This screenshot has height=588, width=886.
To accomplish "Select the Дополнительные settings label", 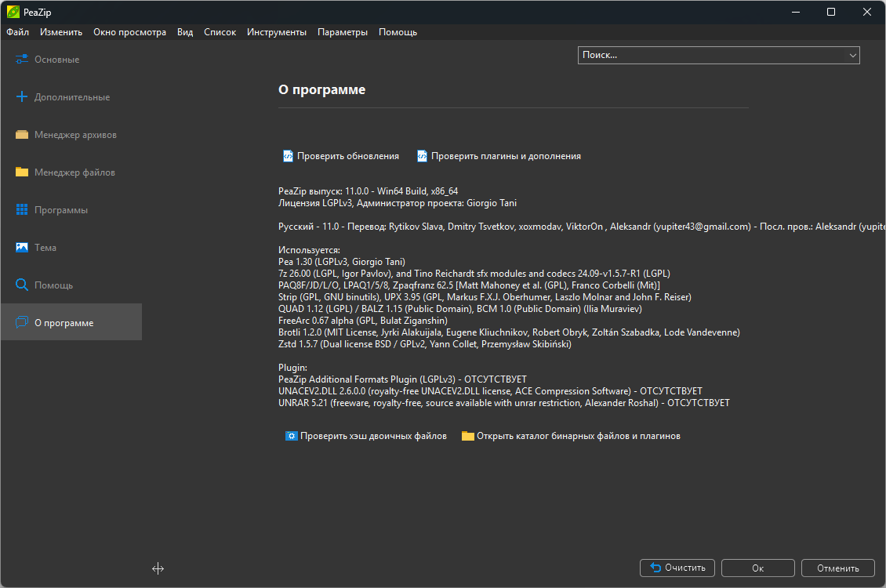I will [72, 97].
